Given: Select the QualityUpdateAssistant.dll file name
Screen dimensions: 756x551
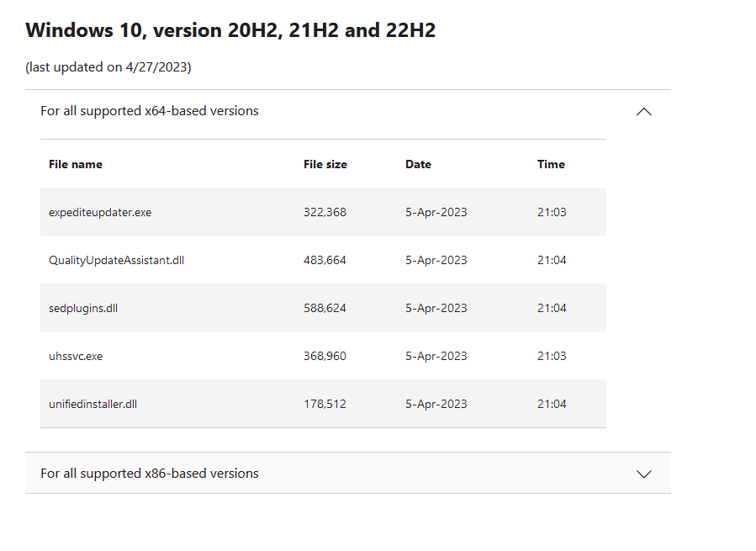Looking at the screenshot, I should click(x=116, y=260).
